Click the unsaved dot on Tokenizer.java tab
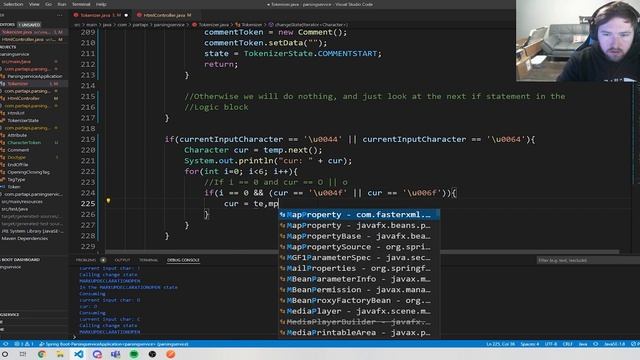Viewport: 640px width, 360px height. point(126,15)
